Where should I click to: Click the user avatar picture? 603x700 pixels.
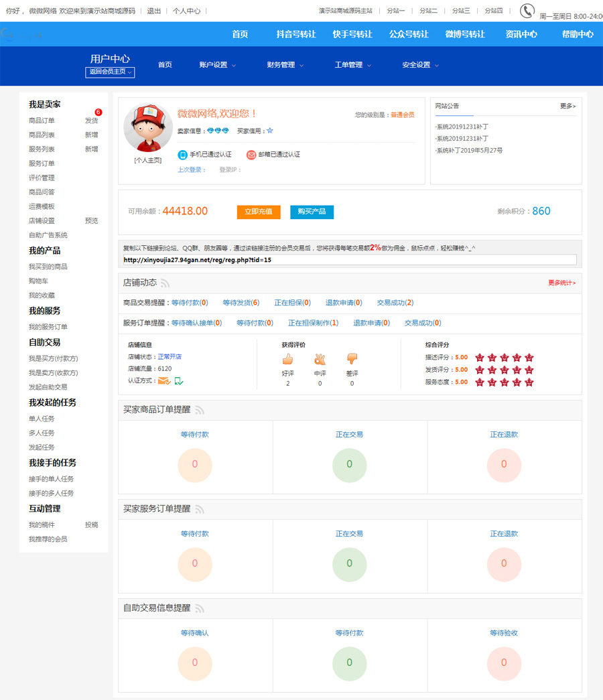point(148,128)
